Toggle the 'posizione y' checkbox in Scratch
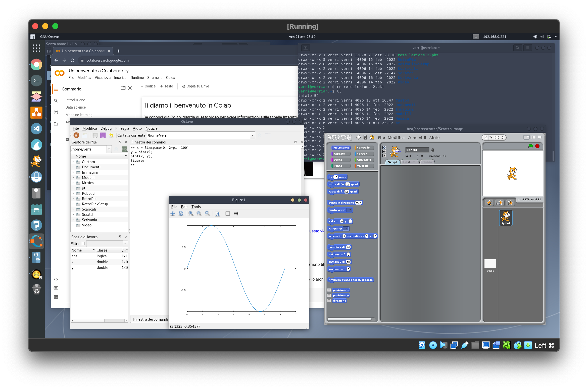588x389 pixels. click(329, 296)
